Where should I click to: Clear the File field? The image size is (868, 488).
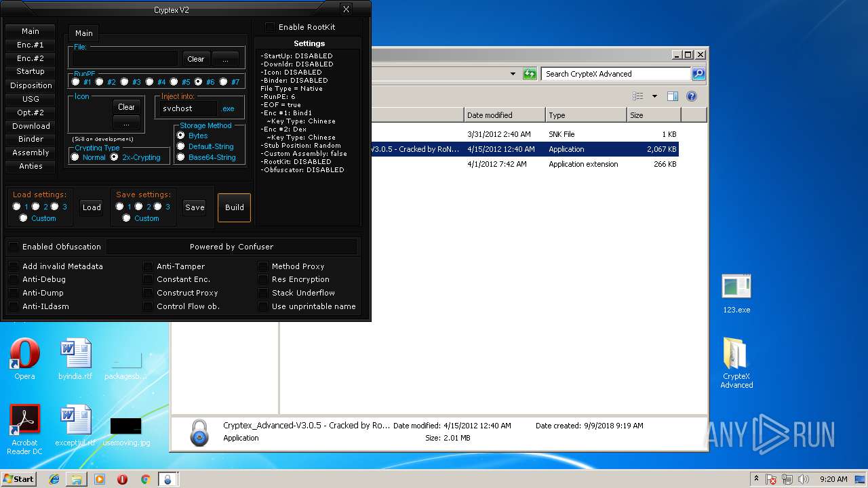click(195, 59)
